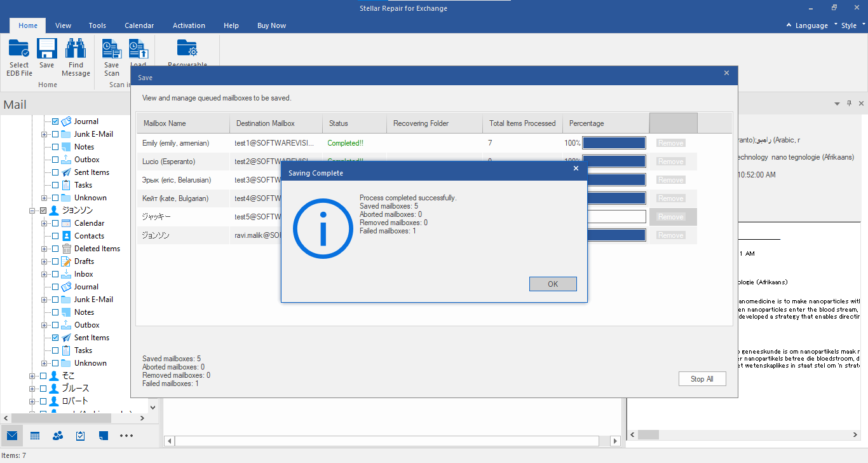868x463 pixels.
Task: Click the pin icon on the preview pane
Action: click(849, 103)
